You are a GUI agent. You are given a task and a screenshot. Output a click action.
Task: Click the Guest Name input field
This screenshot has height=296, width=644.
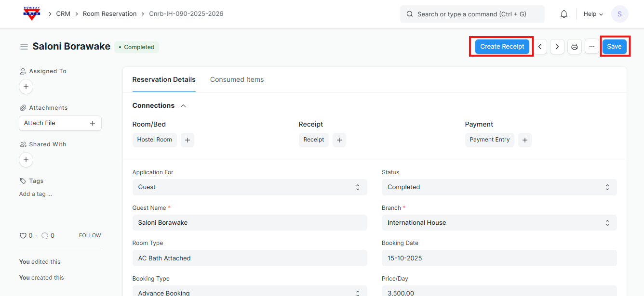(249, 223)
